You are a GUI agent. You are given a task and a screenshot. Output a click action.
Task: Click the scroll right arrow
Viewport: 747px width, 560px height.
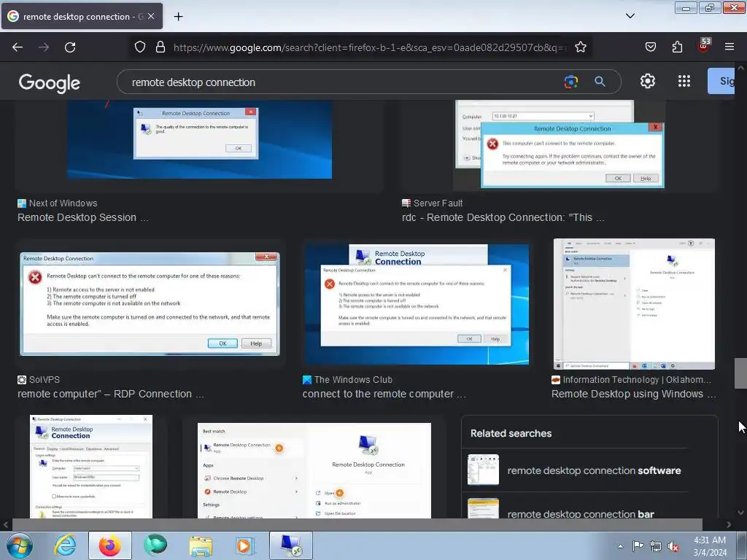(x=729, y=525)
